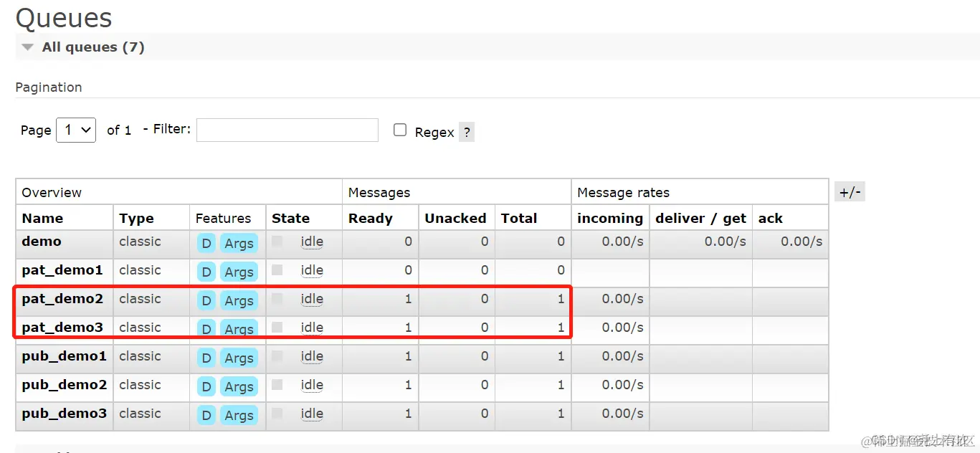Click the D badge in pat_demo3 row
The width and height of the screenshot is (980, 453).
206,329
